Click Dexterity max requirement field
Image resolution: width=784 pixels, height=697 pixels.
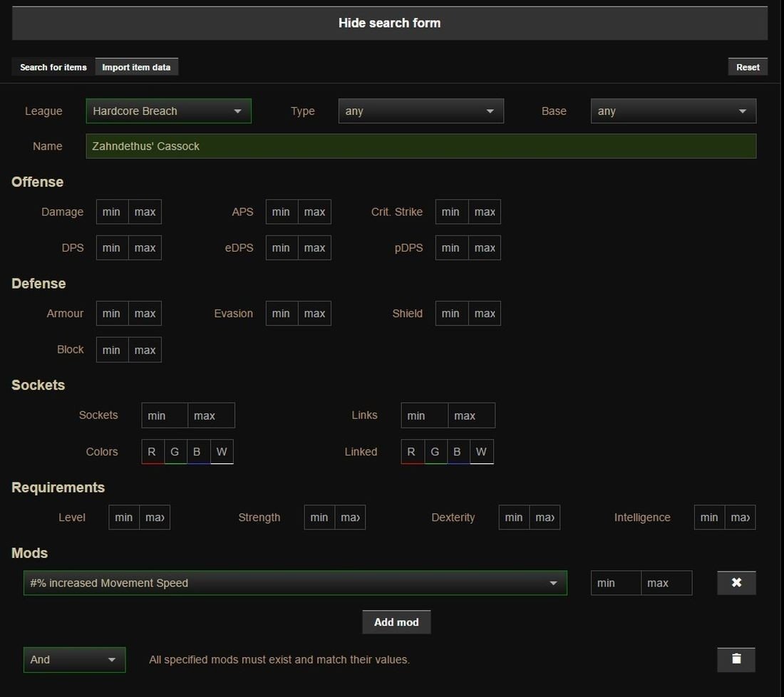coord(545,517)
